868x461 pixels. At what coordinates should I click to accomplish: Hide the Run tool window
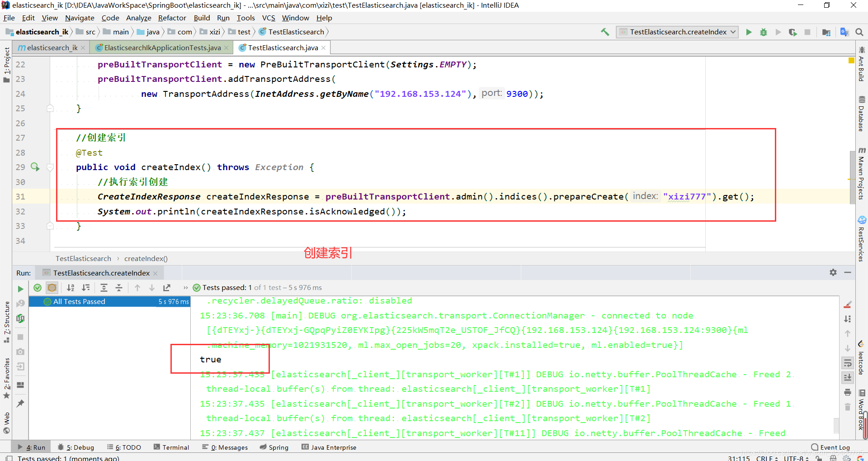click(848, 272)
